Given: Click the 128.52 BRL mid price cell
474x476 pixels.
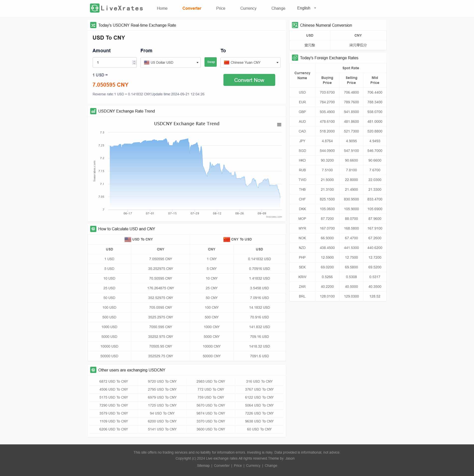Looking at the screenshot, I should [375, 296].
